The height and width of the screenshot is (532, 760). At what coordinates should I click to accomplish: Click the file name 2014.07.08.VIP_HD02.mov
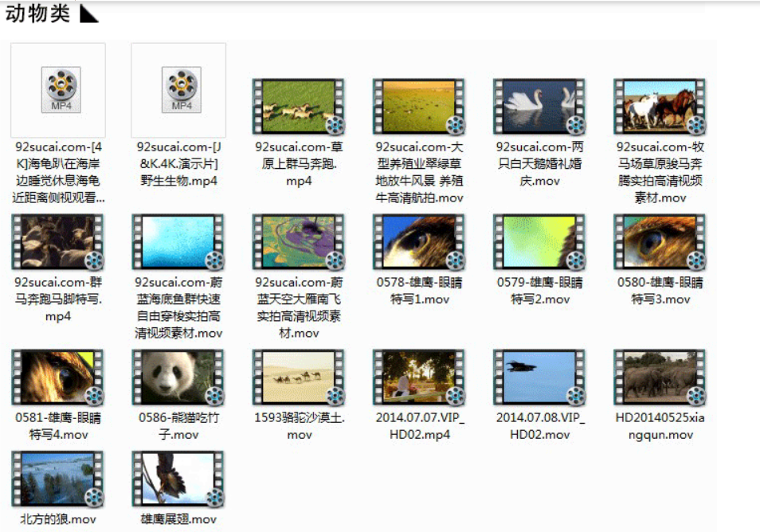pos(540,426)
